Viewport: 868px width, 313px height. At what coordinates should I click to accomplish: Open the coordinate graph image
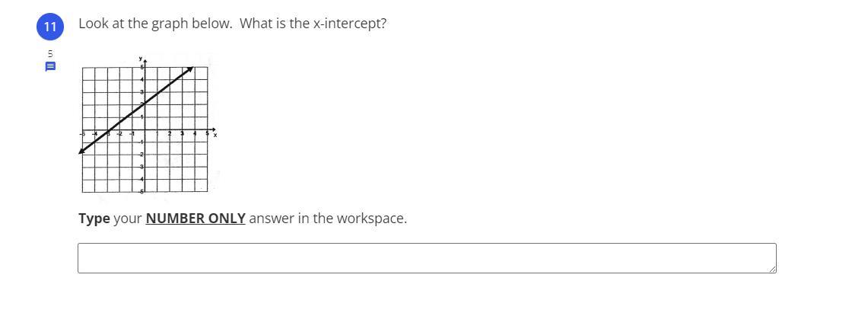[146, 123]
